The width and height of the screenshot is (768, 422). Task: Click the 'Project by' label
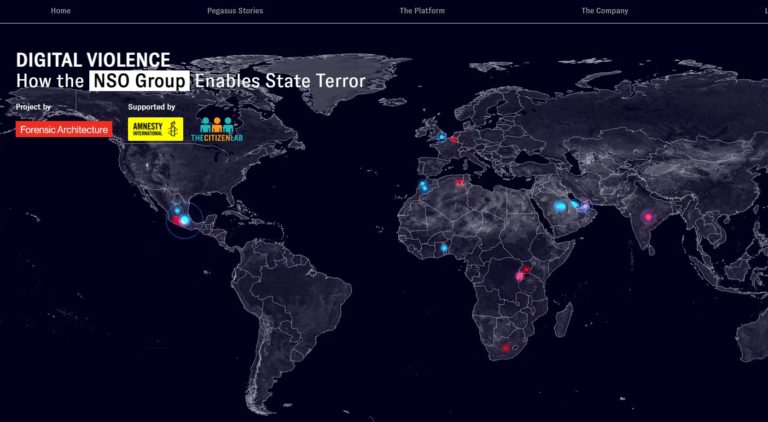tap(33, 107)
